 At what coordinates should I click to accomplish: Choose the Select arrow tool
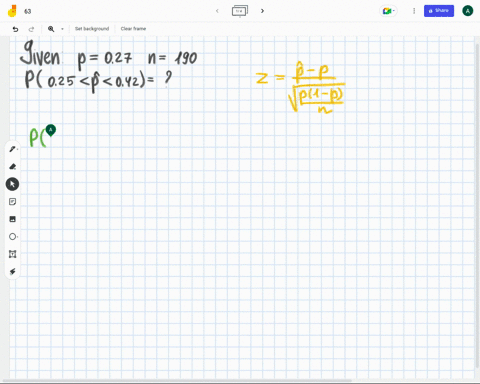[12, 184]
